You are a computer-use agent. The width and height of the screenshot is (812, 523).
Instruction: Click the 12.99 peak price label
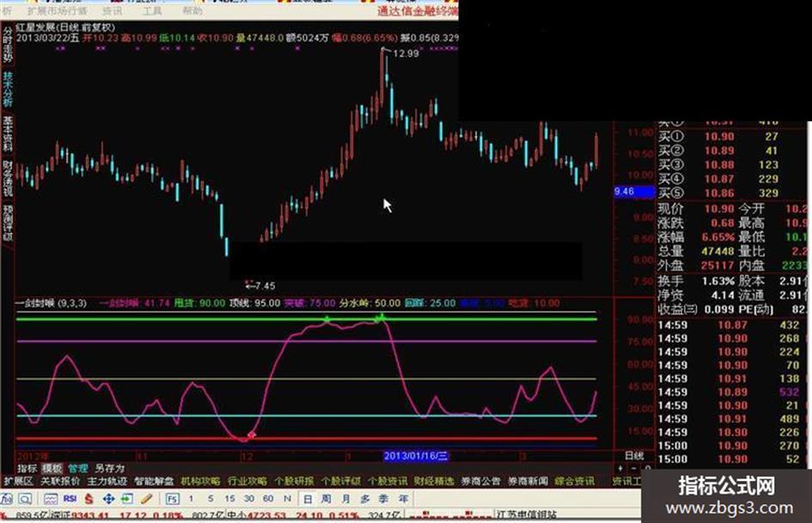tap(406, 53)
